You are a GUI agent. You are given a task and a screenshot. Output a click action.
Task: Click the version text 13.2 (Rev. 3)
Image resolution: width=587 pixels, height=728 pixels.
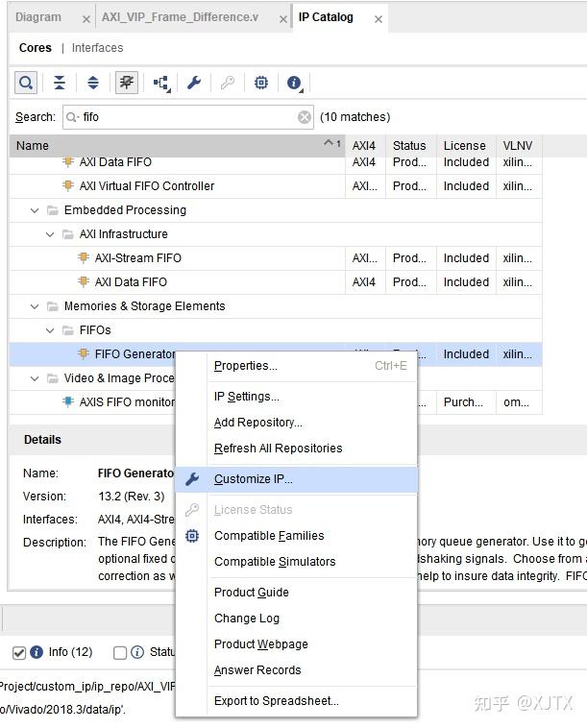(132, 497)
